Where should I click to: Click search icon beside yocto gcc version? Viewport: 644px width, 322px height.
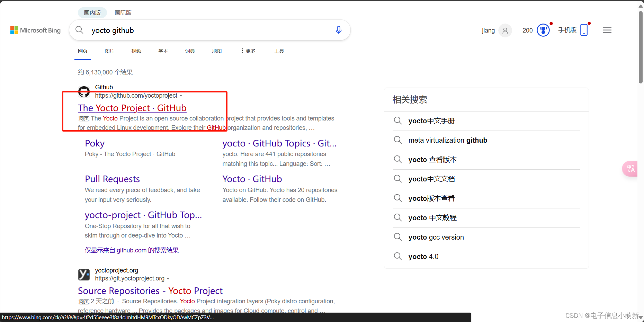398,237
